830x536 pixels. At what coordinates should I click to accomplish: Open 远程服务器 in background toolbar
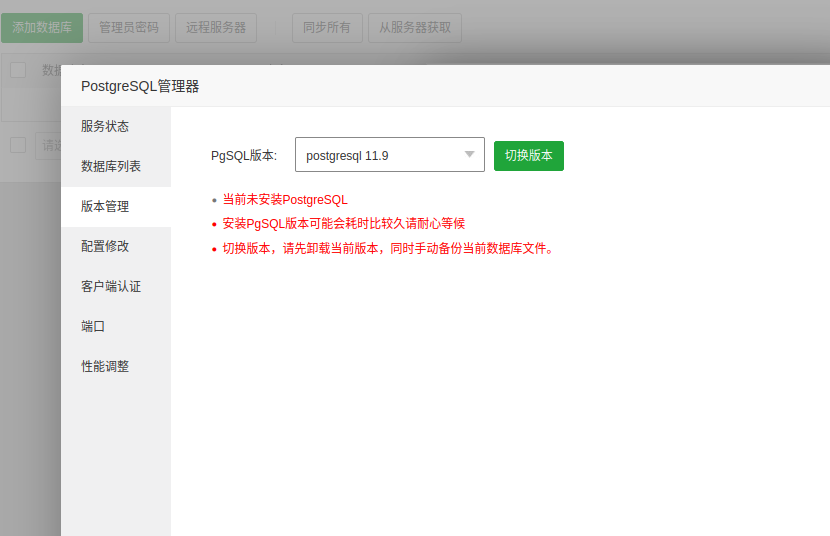pos(216,28)
